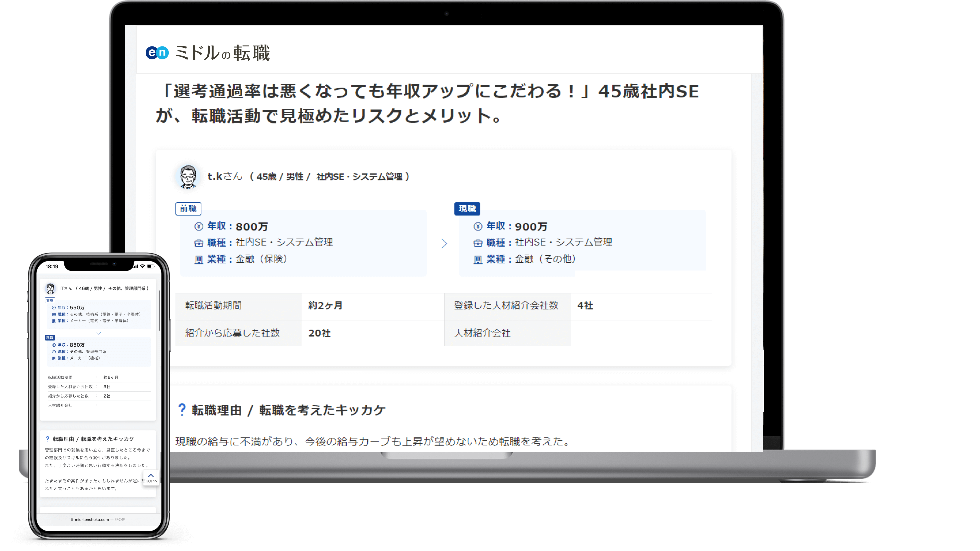
Task: Click the phone page's scrollbar thumb
Action: [159, 310]
